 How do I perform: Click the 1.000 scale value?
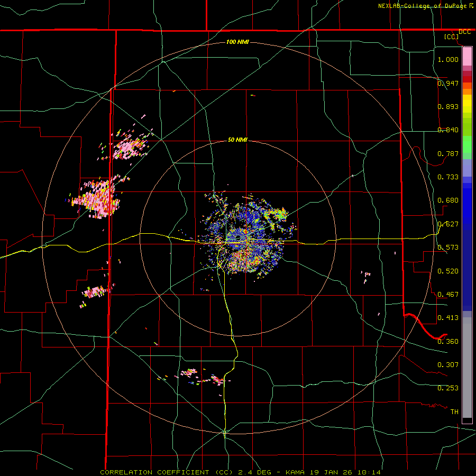448,59
